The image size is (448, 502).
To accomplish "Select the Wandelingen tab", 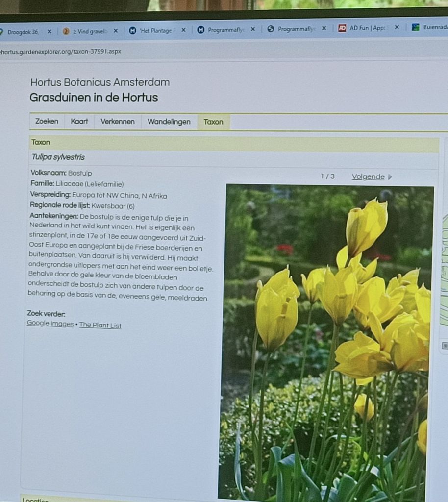I will coord(169,122).
